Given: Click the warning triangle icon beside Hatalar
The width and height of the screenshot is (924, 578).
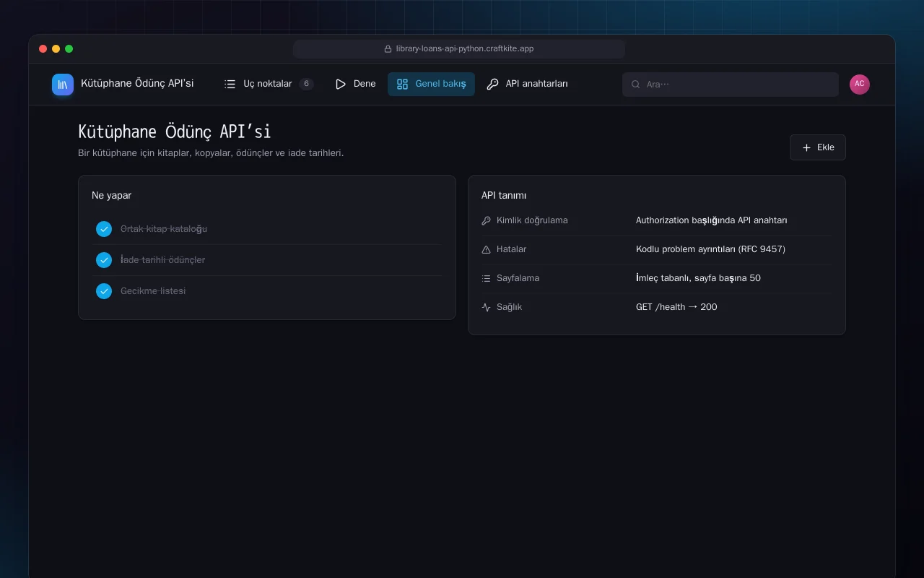Looking at the screenshot, I should tap(486, 249).
